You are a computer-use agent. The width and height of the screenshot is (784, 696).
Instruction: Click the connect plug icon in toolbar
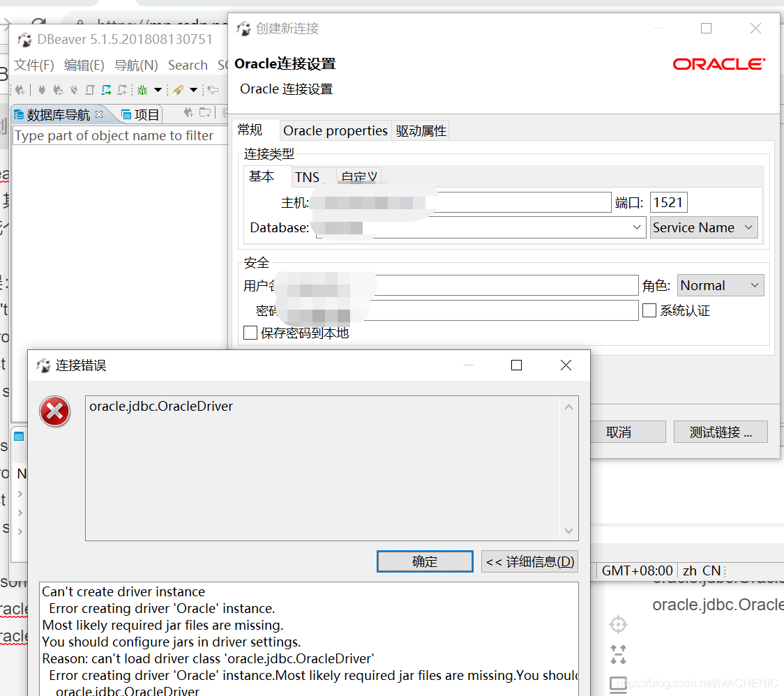click(40, 89)
